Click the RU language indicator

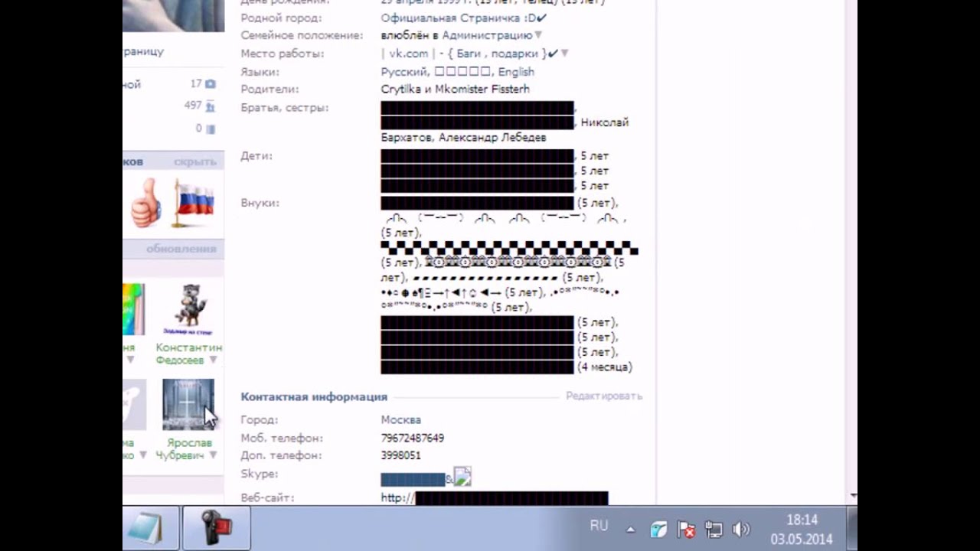pyautogui.click(x=599, y=526)
